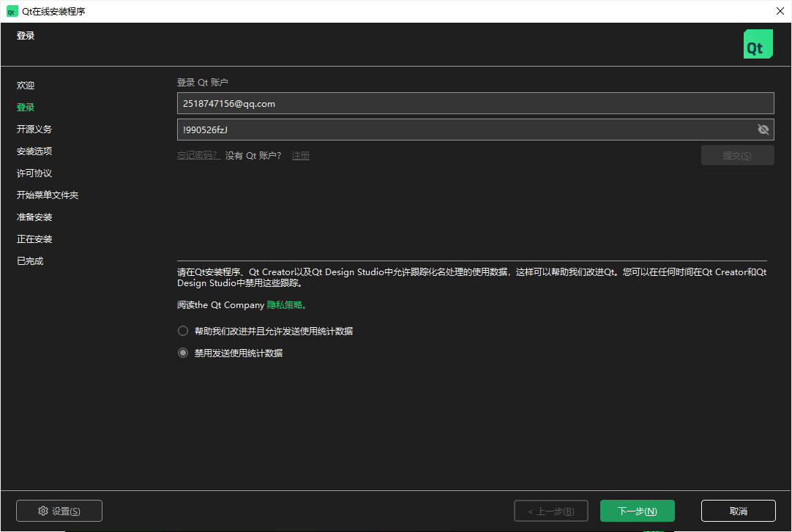Cancel installation with 取消 button
This screenshot has height=532, width=792.
(x=738, y=511)
